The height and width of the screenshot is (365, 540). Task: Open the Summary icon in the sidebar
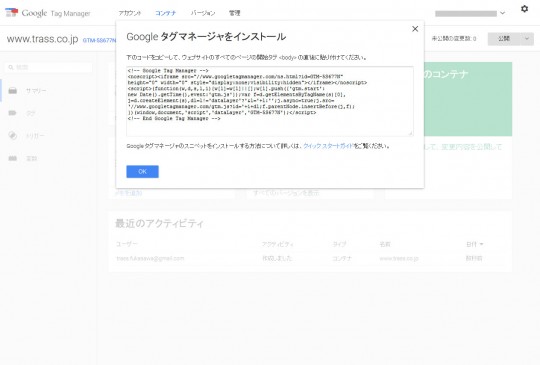[x=13, y=91]
